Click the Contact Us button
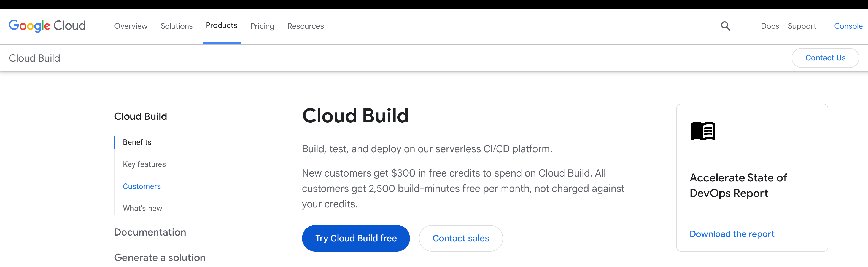Image resolution: width=868 pixels, height=267 pixels. [825, 58]
